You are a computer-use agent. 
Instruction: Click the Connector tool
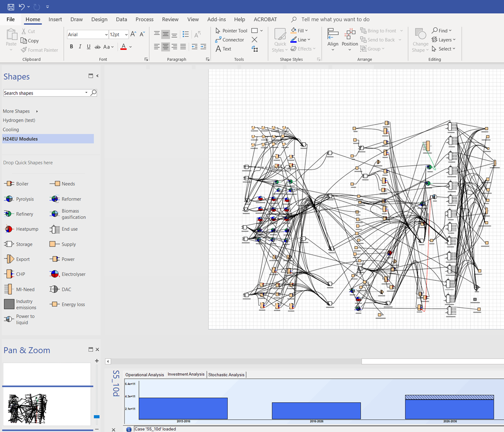pyautogui.click(x=229, y=40)
